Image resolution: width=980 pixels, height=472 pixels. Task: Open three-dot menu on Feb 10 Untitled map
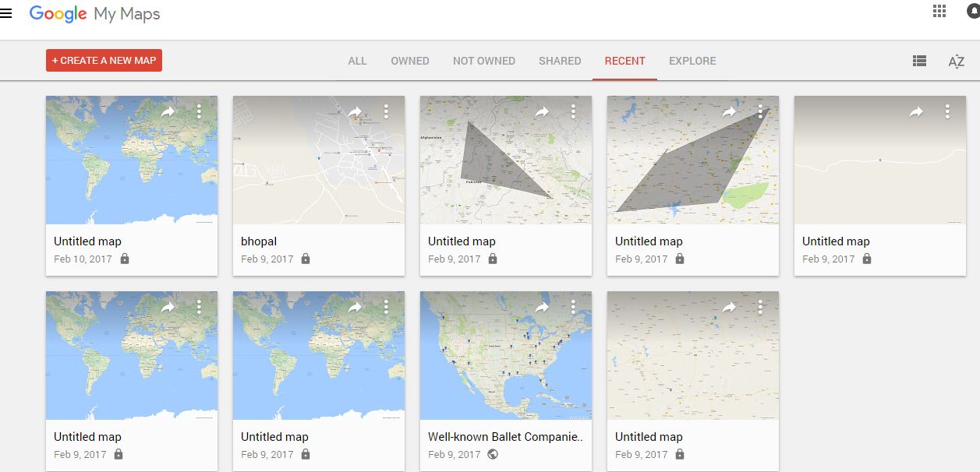tap(199, 112)
